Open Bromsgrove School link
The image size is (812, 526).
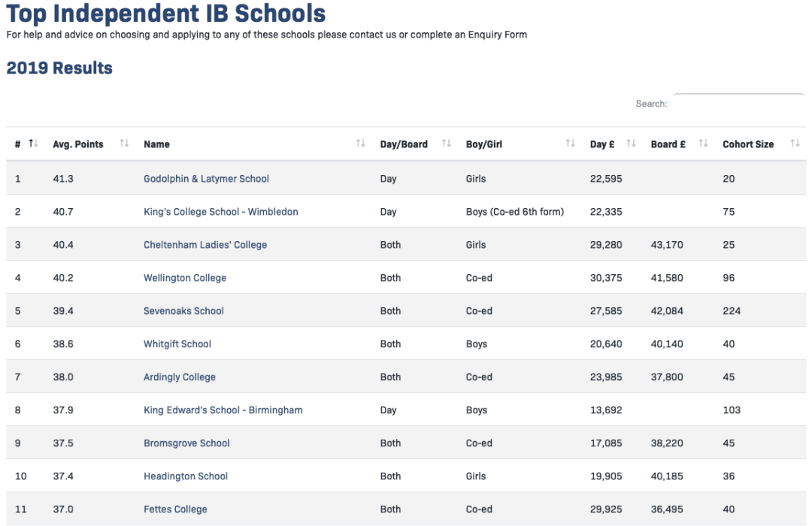(x=186, y=443)
